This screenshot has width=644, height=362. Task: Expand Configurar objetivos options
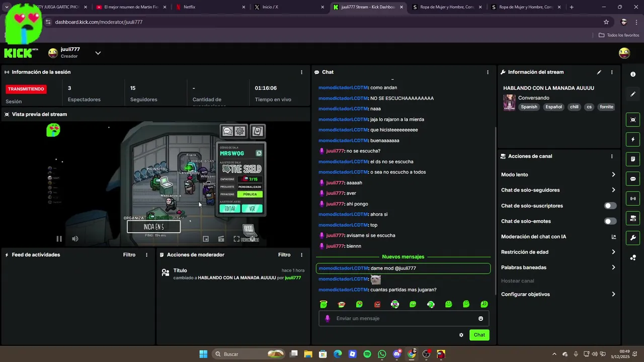613,294
